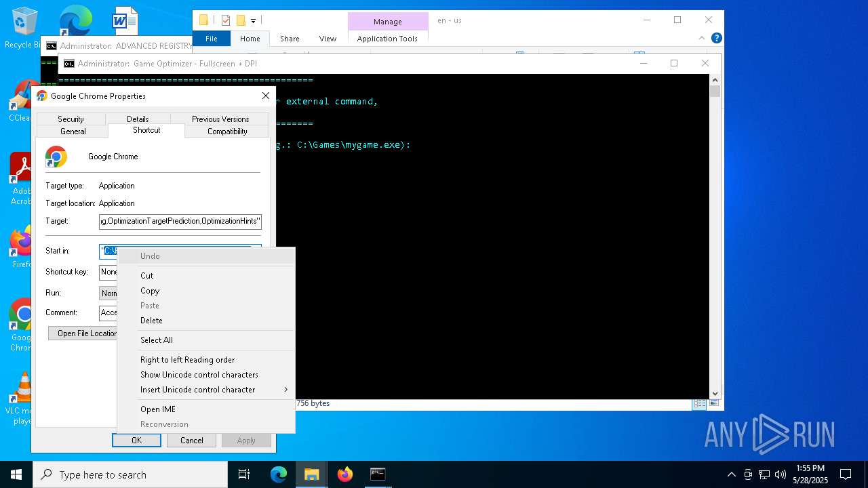Choose Cut from the context menu

tap(206, 276)
